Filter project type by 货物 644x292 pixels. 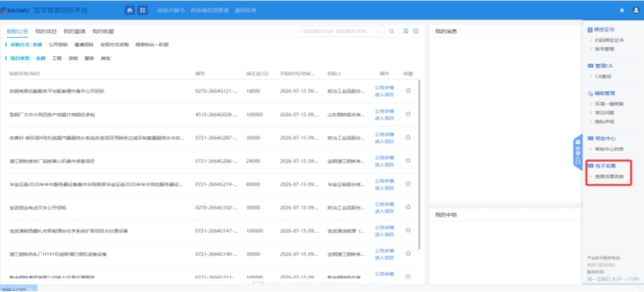click(73, 59)
